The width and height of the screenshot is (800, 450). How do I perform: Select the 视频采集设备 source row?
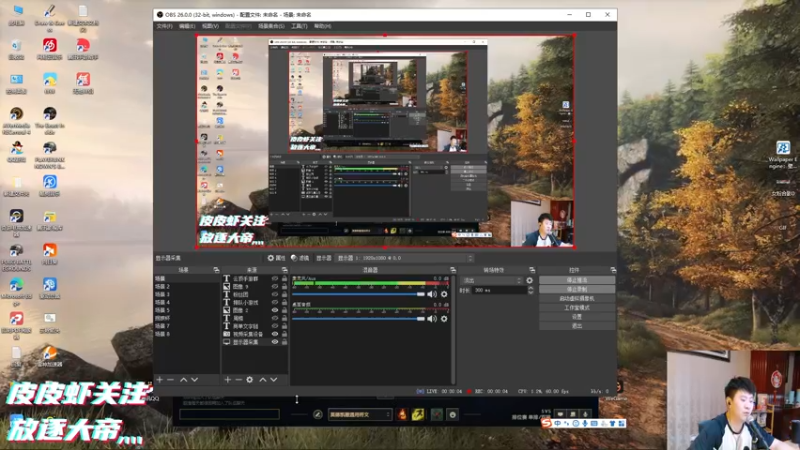255,334
